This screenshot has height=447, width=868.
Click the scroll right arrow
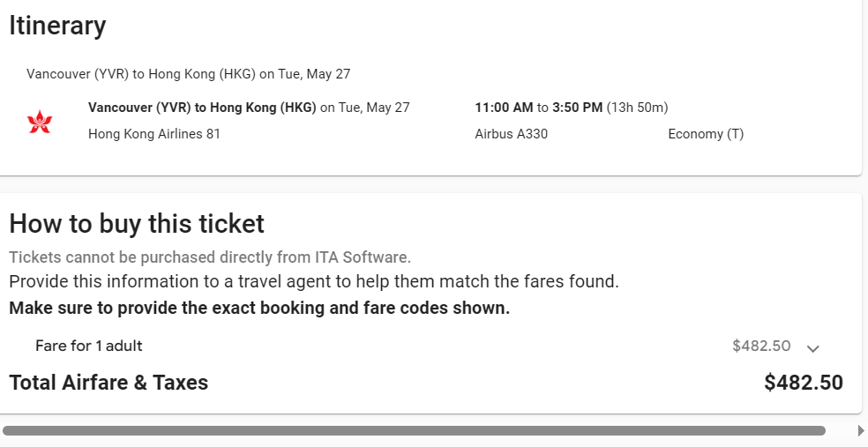point(861,431)
